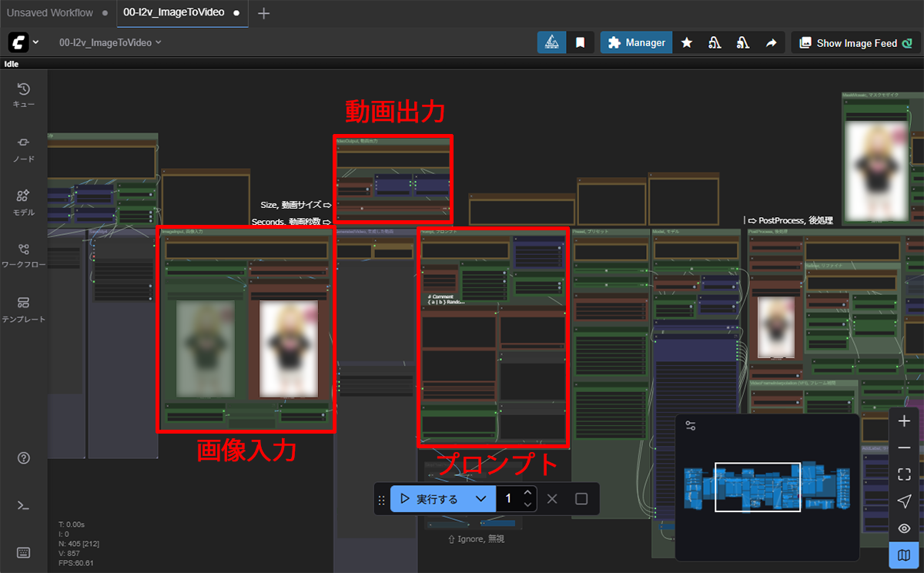The image size is (924, 573).
Task: Increase batch count with the up arrow
Action: (x=527, y=493)
